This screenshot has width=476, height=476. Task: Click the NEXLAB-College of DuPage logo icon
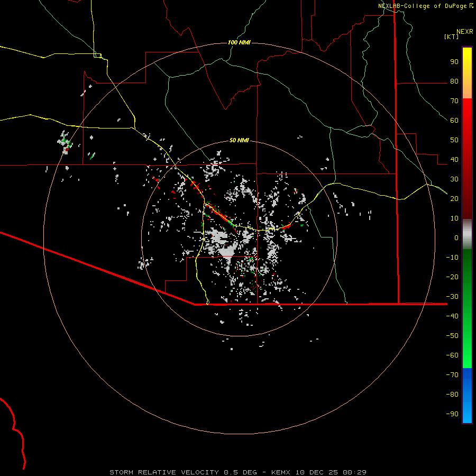471,6
